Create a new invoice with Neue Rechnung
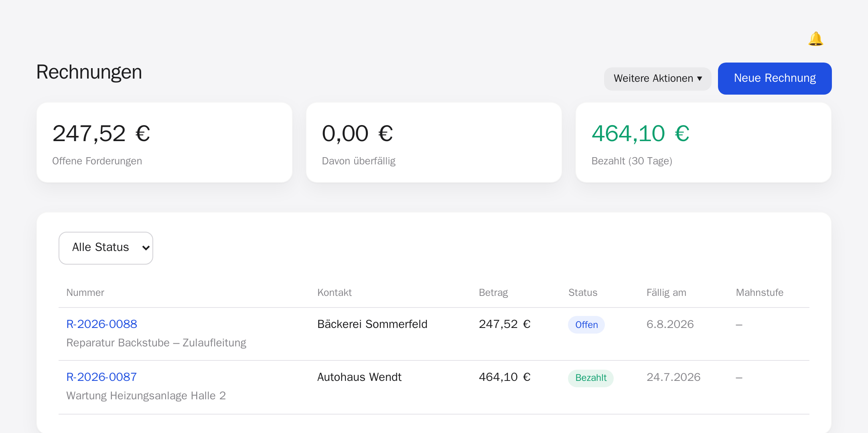The width and height of the screenshot is (868, 433). [x=775, y=79]
